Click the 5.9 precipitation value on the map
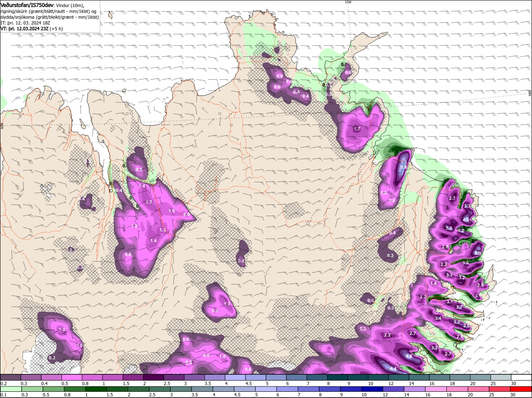This screenshot has height=398, width=532. click(x=403, y=167)
